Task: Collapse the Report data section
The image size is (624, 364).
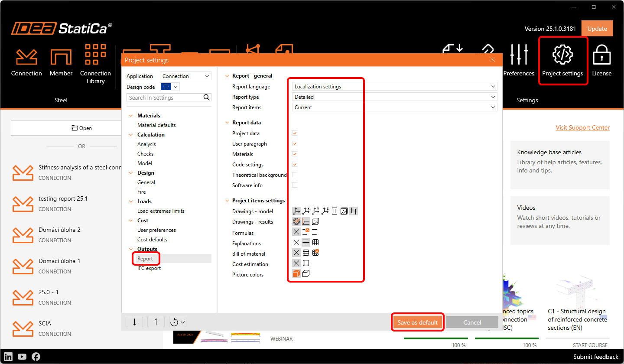Action: tap(227, 123)
